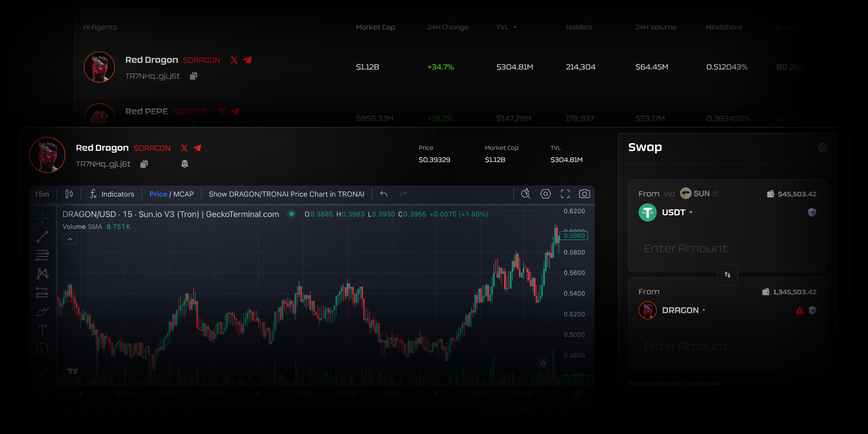
Task: Click the USDT shield security icon
Action: pos(812,212)
